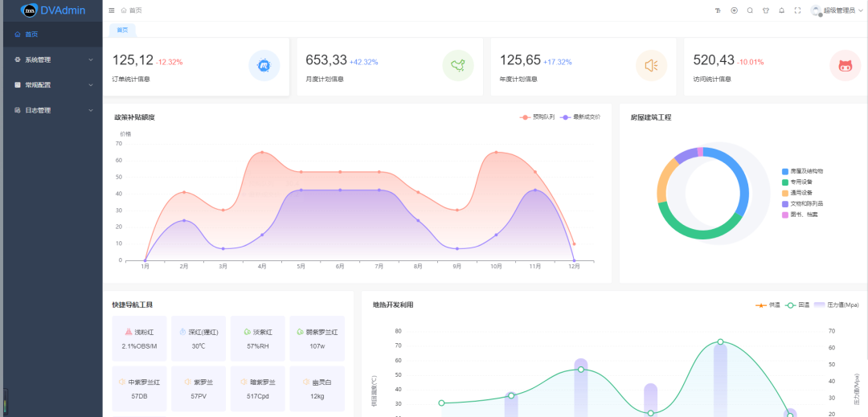
Task: Click the 4月 data point on 预购队列 line
Action: pyautogui.click(x=262, y=152)
